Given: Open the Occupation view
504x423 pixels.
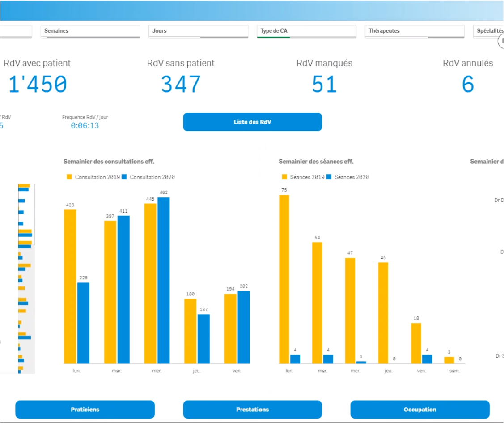Looking at the screenshot, I should pos(419,409).
